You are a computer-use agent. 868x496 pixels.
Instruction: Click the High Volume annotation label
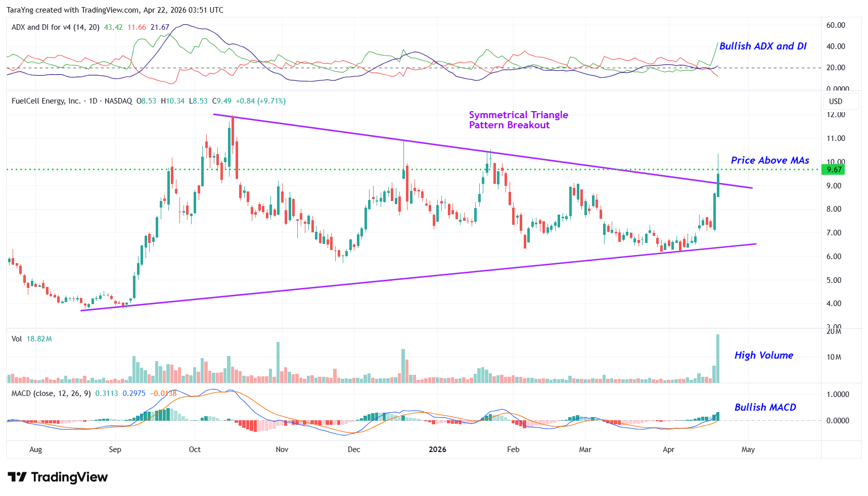(x=763, y=356)
